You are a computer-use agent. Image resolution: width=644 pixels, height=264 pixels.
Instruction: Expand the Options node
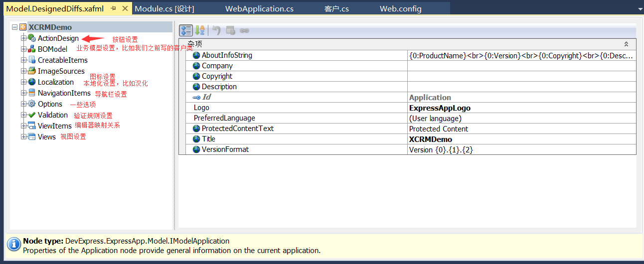[x=23, y=104]
